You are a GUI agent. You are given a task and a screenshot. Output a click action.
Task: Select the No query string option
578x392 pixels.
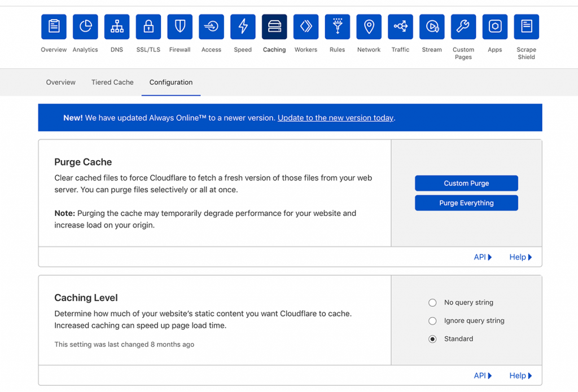432,302
